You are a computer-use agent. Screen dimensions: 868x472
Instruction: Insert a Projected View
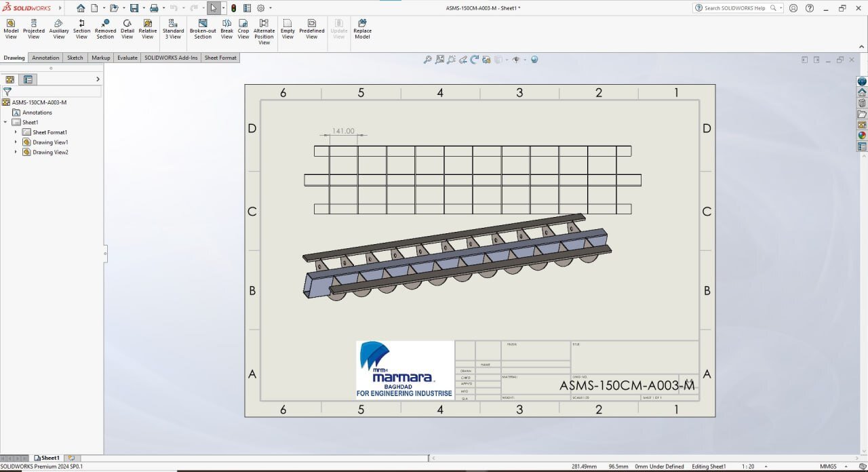(34, 29)
